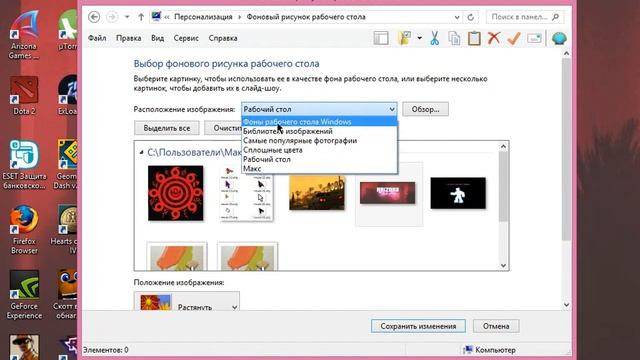The width and height of the screenshot is (640, 360).
Task: Select the red sun wallpaper thumbnail
Action: pyautogui.click(x=176, y=193)
